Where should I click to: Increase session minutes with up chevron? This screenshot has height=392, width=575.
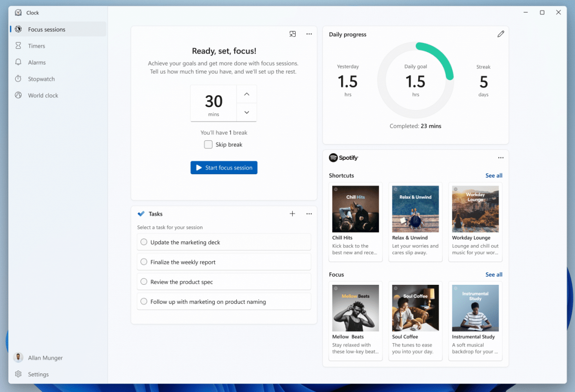[x=246, y=94]
